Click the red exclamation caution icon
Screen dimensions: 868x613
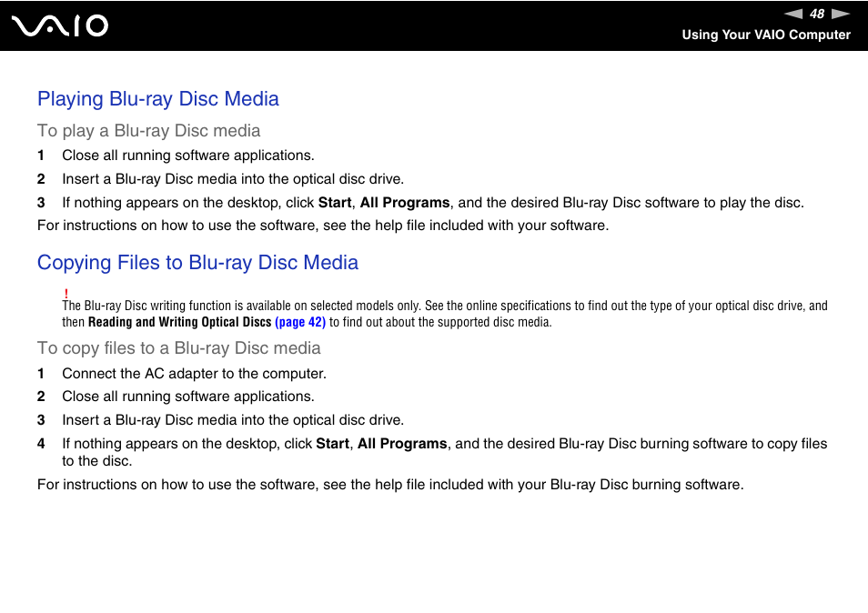coord(66,293)
